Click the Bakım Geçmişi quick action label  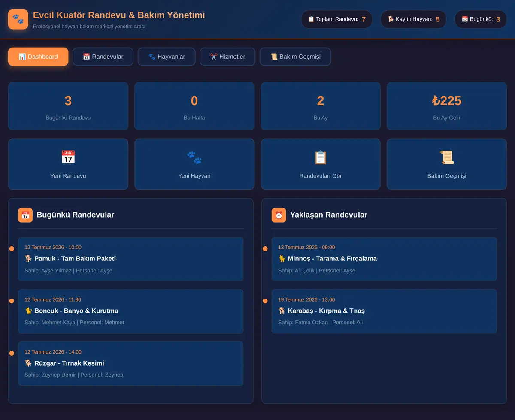pyautogui.click(x=447, y=176)
